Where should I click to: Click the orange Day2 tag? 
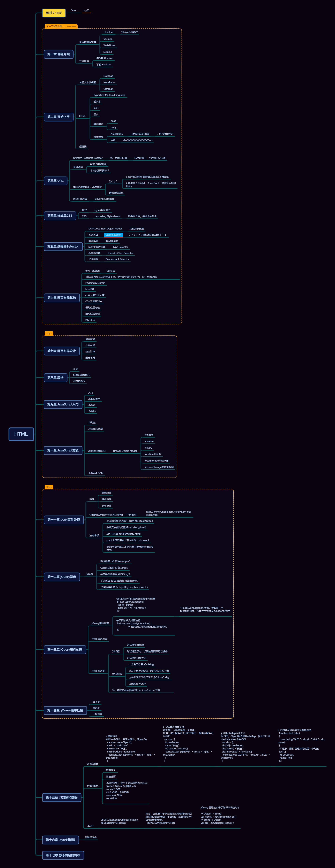(x=49, y=334)
